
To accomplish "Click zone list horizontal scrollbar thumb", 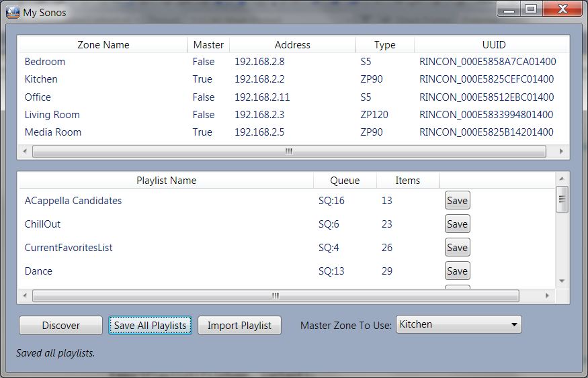I will pos(289,151).
